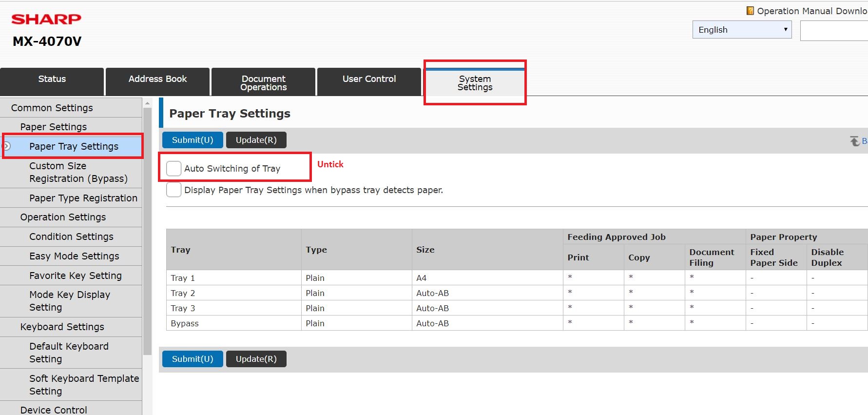The width and height of the screenshot is (868, 415).
Task: Collapse the Paper Settings sidebar group
Action: click(x=53, y=127)
